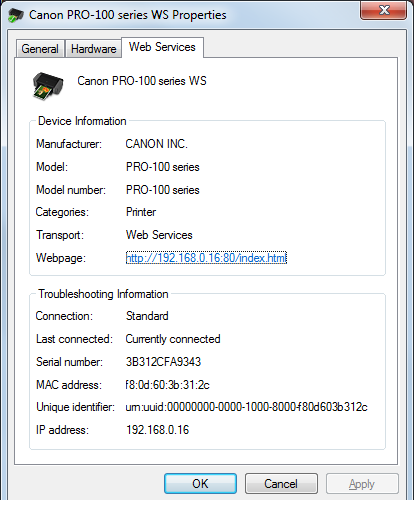Click the Model value 'PRO-100 series'
416x518 pixels.
[163, 167]
